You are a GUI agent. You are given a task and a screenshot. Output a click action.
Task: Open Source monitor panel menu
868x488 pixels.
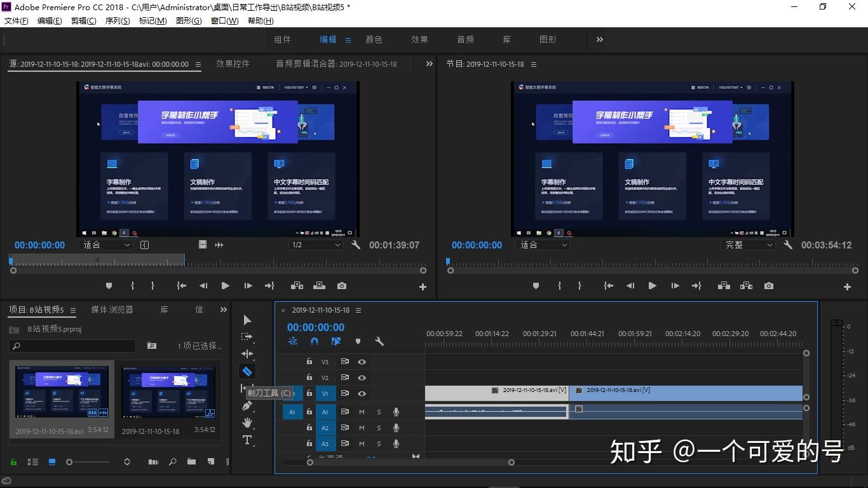pyautogui.click(x=198, y=64)
